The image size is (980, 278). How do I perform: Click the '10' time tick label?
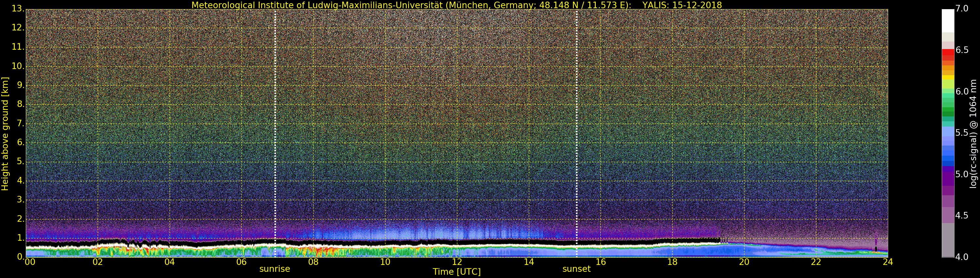tap(385, 262)
